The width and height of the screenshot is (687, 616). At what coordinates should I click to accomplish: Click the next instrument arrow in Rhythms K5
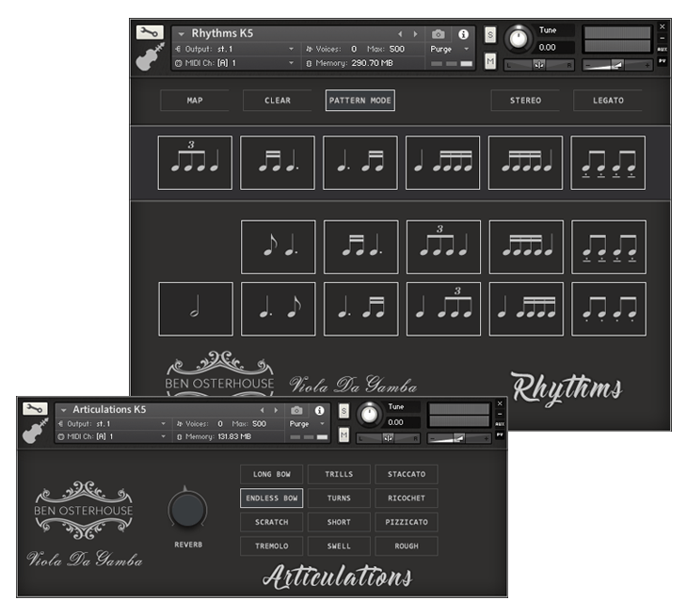pyautogui.click(x=416, y=34)
